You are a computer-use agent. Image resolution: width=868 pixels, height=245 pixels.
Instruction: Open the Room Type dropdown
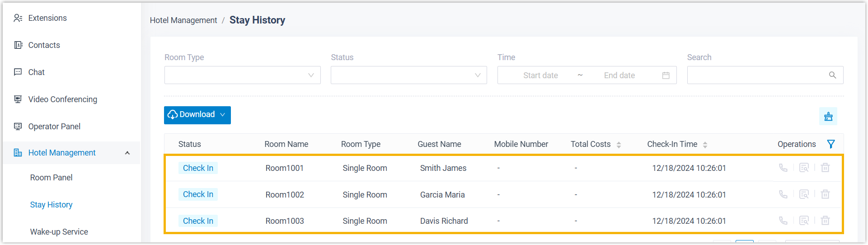242,75
